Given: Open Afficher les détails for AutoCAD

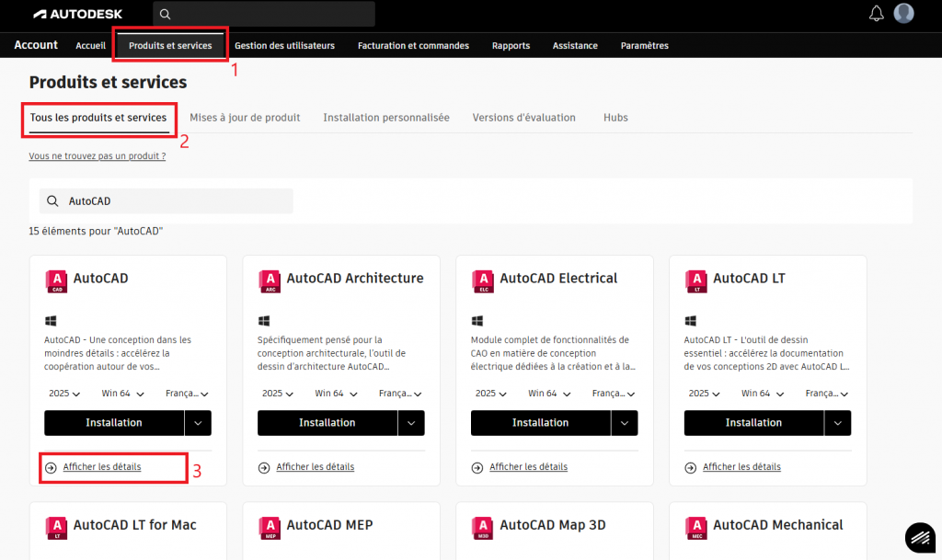Looking at the screenshot, I should point(102,467).
